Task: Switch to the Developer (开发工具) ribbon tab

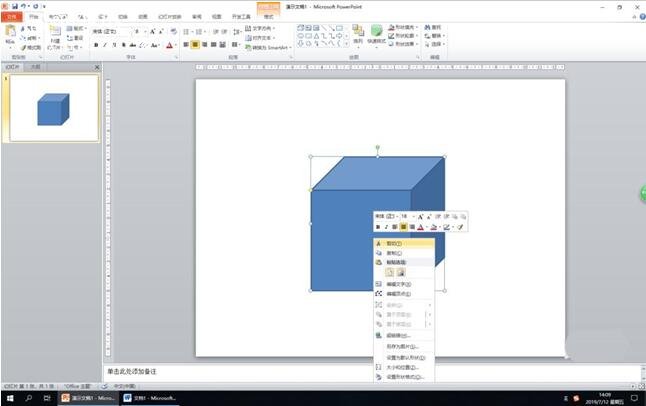Action: [241, 17]
